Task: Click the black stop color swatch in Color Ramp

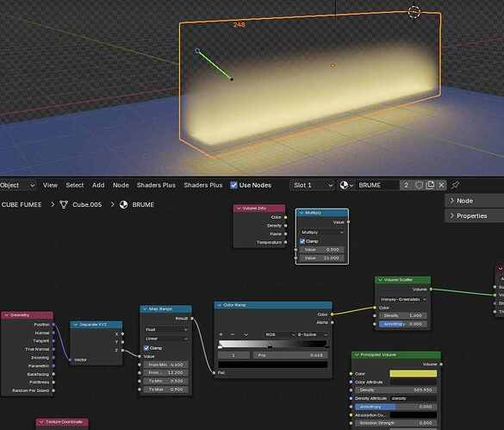Action: point(273,365)
